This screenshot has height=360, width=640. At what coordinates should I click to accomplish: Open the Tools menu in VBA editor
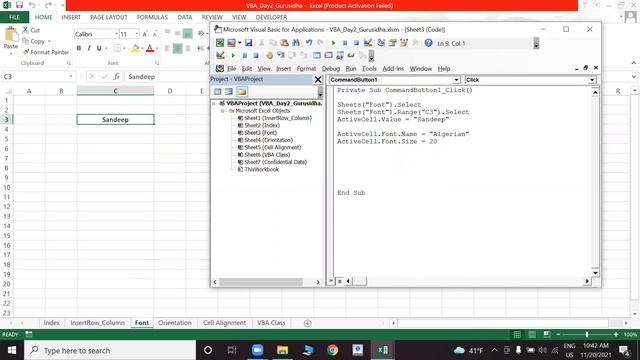point(369,69)
